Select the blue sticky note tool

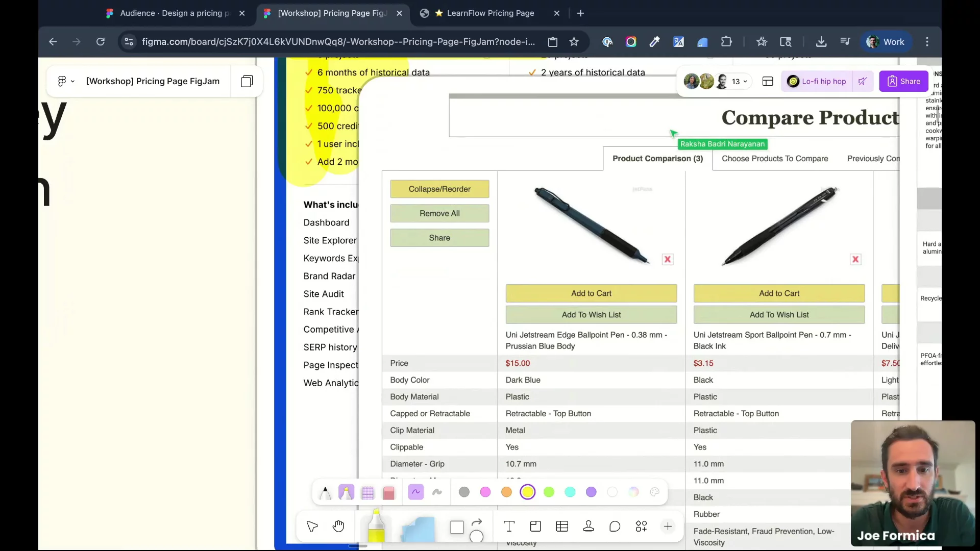418,529
